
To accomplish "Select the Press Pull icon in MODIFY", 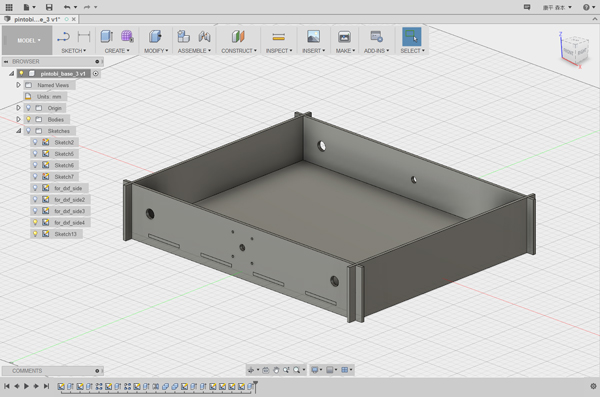I will click(155, 36).
